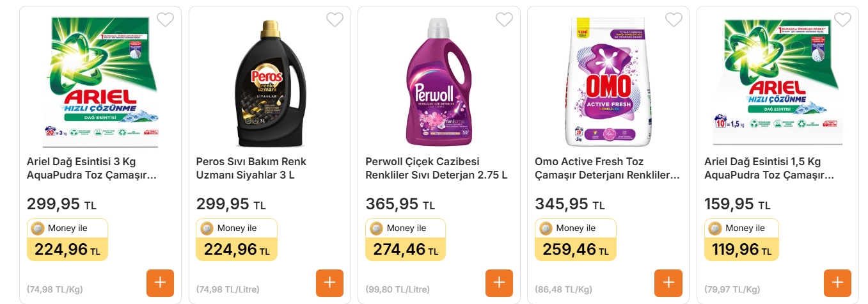Add Ariel 3 Kg detergent to cart
Screen dimensions: 868x304
click(x=160, y=283)
